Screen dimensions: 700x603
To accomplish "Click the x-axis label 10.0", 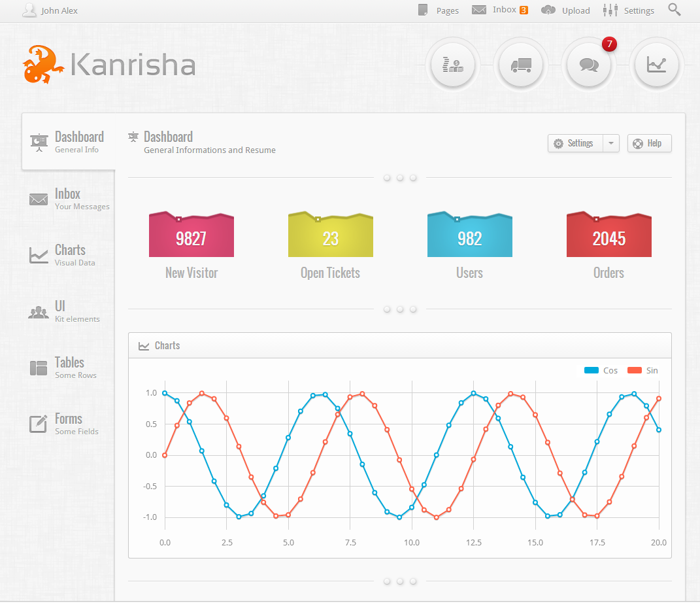I will [412, 543].
